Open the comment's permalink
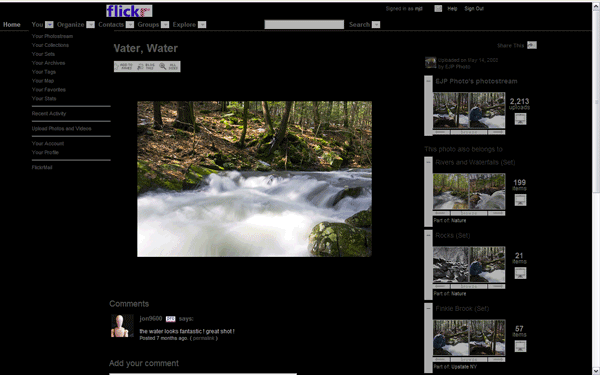This screenshot has width=600, height=375. tap(203, 338)
